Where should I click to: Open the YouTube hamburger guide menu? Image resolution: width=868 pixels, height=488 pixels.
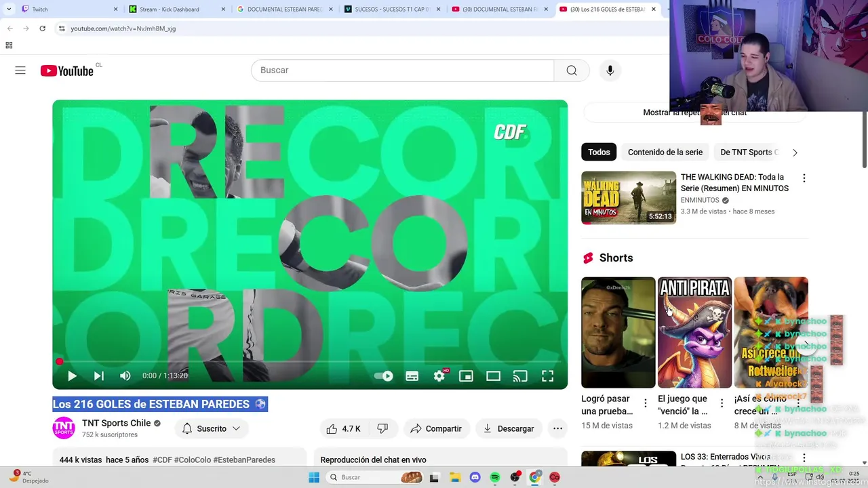[x=20, y=70]
